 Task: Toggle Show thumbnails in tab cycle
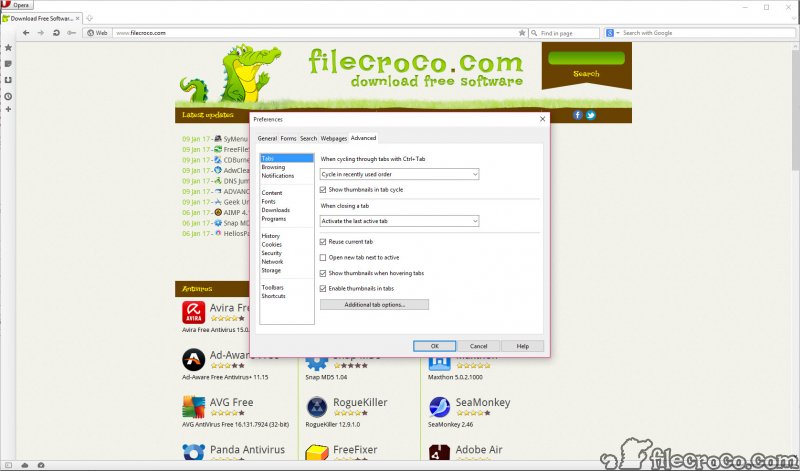click(323, 189)
